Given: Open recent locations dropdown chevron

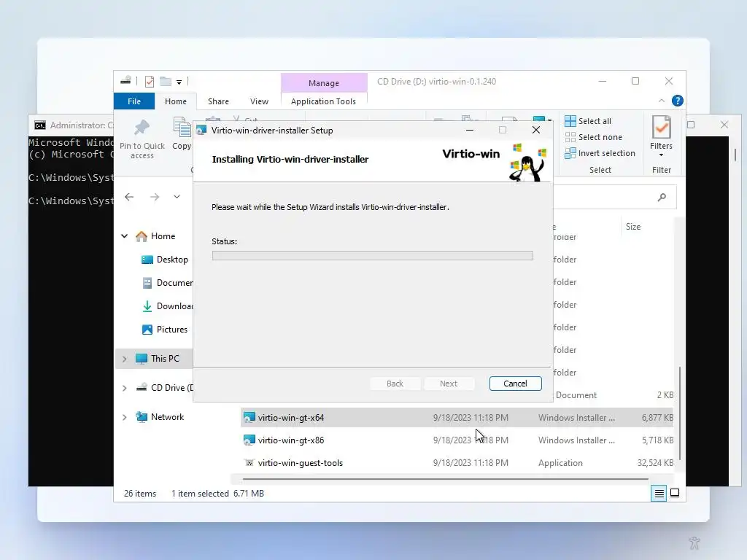Looking at the screenshot, I should coord(177,197).
